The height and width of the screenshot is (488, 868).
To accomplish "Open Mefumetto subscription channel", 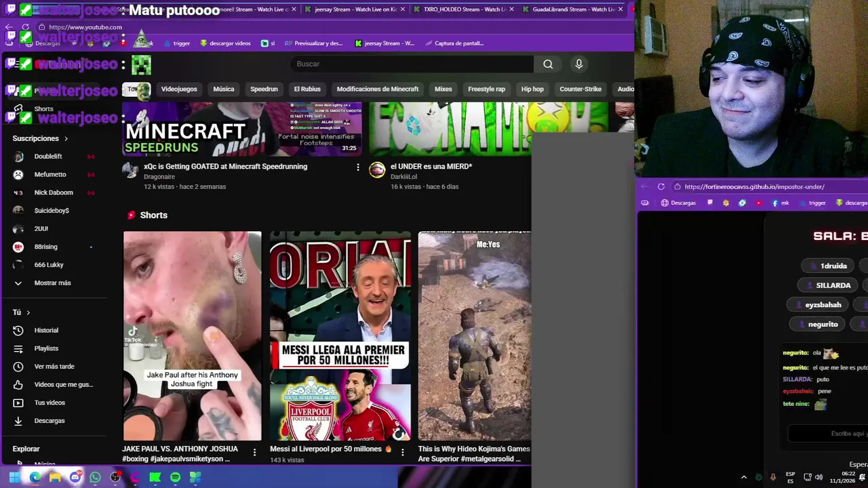I will (50, 174).
